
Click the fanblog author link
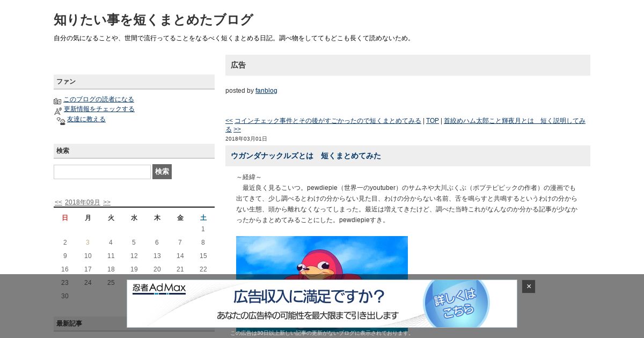click(266, 91)
